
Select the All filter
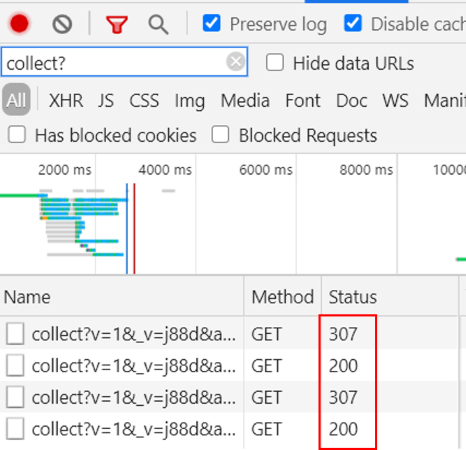(16, 100)
